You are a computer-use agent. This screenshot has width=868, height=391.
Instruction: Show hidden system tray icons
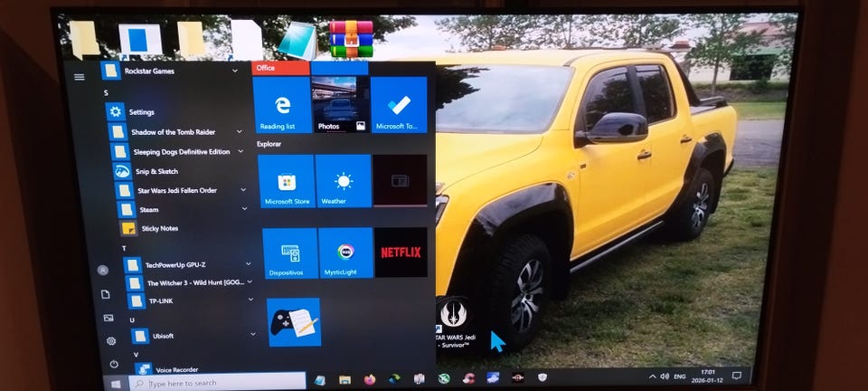[653, 377]
